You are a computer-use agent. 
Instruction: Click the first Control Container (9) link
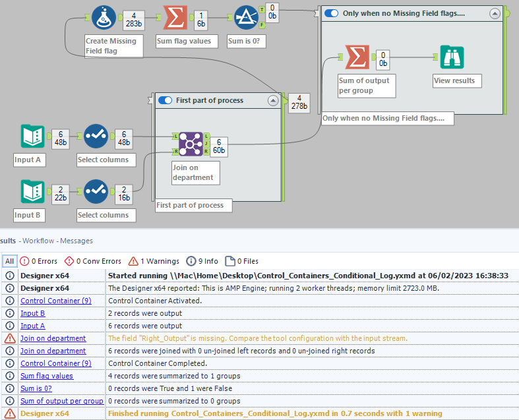point(55,301)
